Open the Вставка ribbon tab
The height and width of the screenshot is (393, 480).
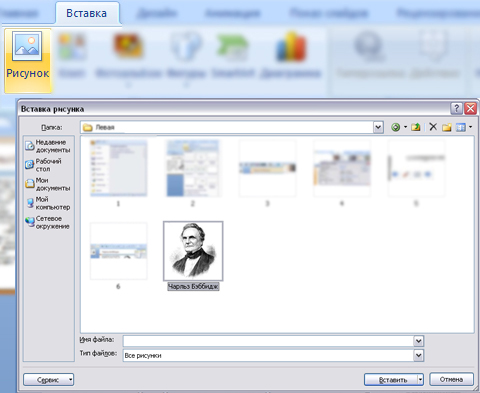(87, 13)
